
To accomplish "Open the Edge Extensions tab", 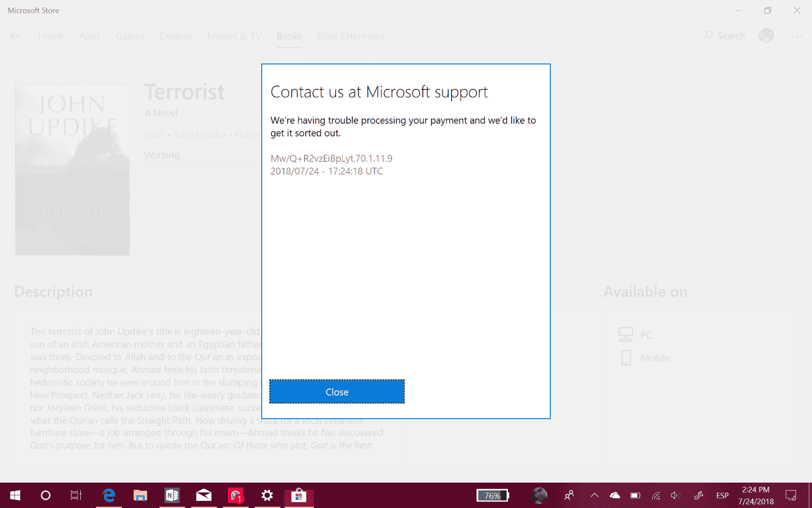I will (351, 36).
